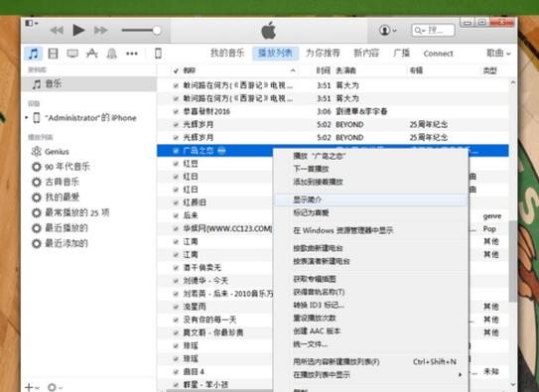This screenshot has height=392, width=539.
Task: Click the Apple logo in the display
Action: pyautogui.click(x=268, y=30)
